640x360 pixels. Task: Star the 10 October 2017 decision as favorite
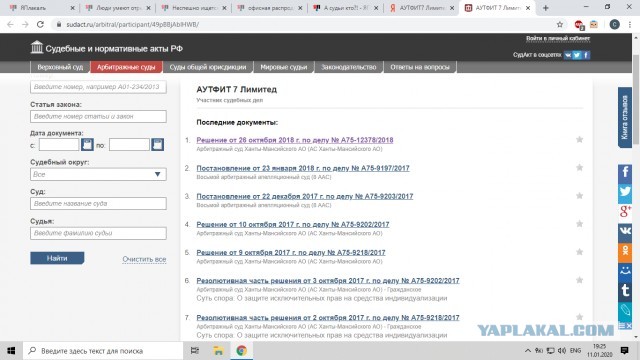point(579,224)
